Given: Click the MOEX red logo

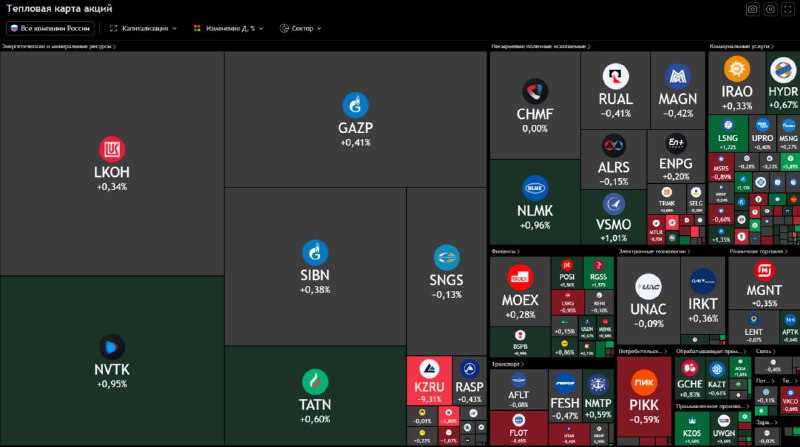Looking at the screenshot, I should coord(520,278).
